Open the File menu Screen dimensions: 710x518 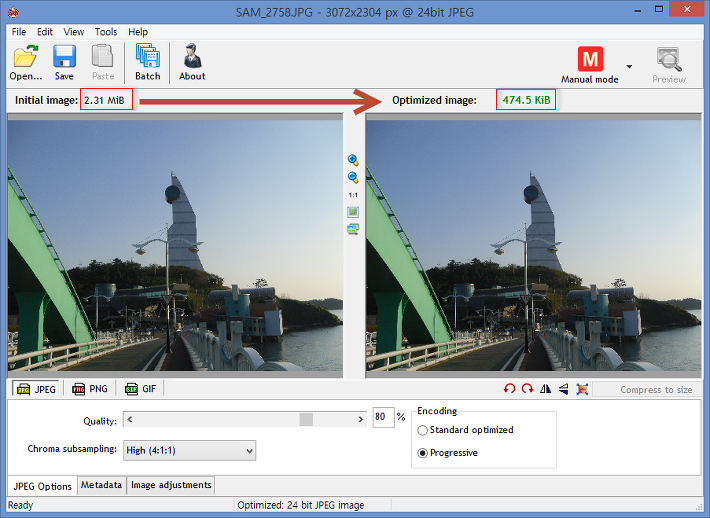pos(19,32)
